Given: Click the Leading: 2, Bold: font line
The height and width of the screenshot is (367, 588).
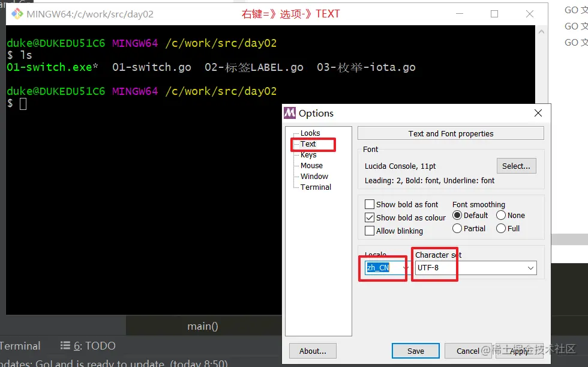Looking at the screenshot, I should tap(430, 181).
